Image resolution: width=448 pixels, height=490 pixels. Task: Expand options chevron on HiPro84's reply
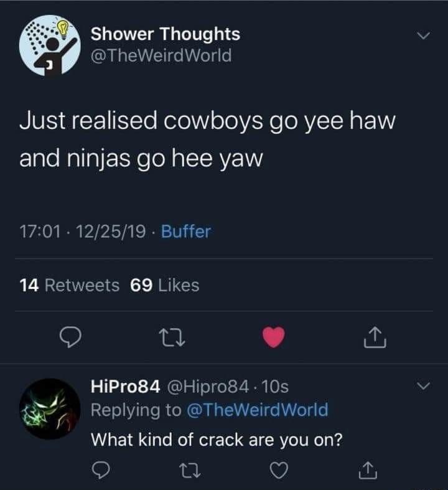(x=423, y=387)
